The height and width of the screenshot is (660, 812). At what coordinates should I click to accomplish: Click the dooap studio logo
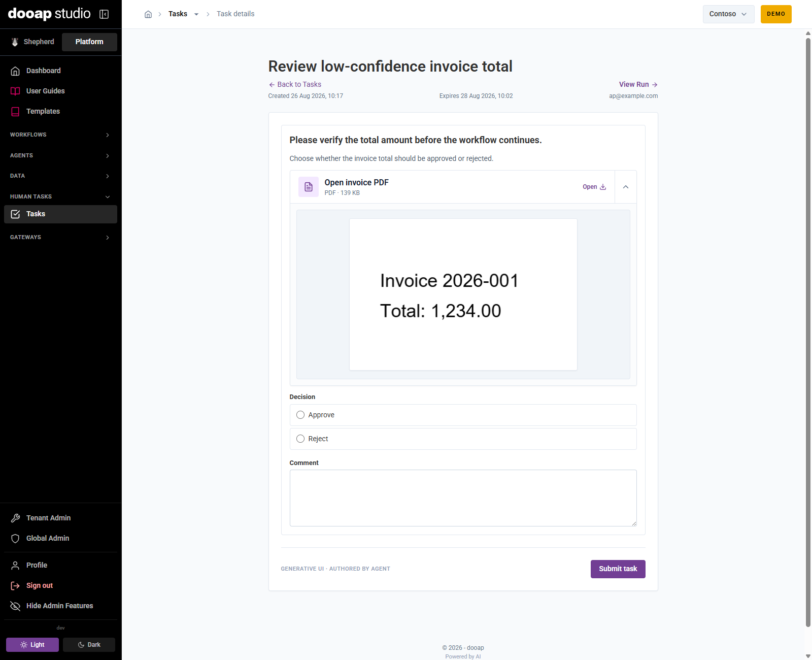point(49,14)
